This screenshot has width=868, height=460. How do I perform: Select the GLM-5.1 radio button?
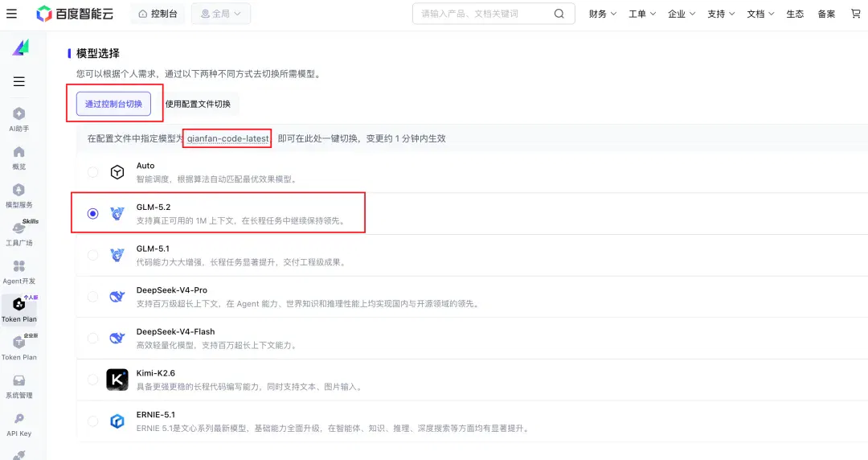click(93, 255)
